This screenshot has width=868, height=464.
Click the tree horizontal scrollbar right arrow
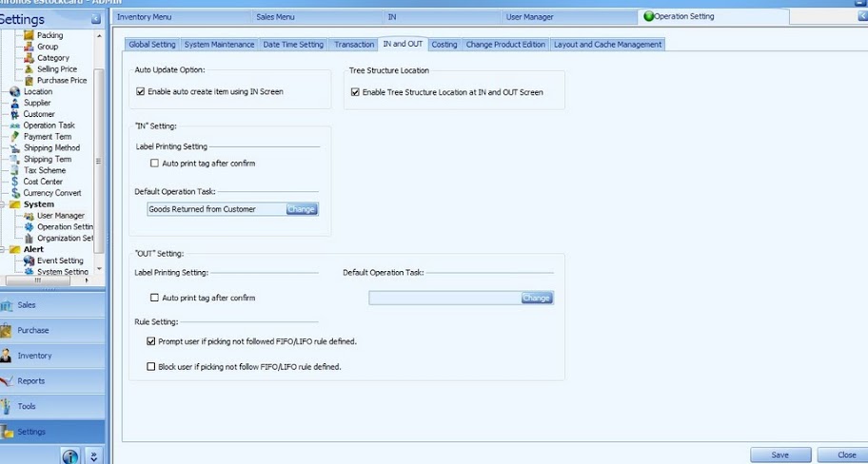(87, 280)
